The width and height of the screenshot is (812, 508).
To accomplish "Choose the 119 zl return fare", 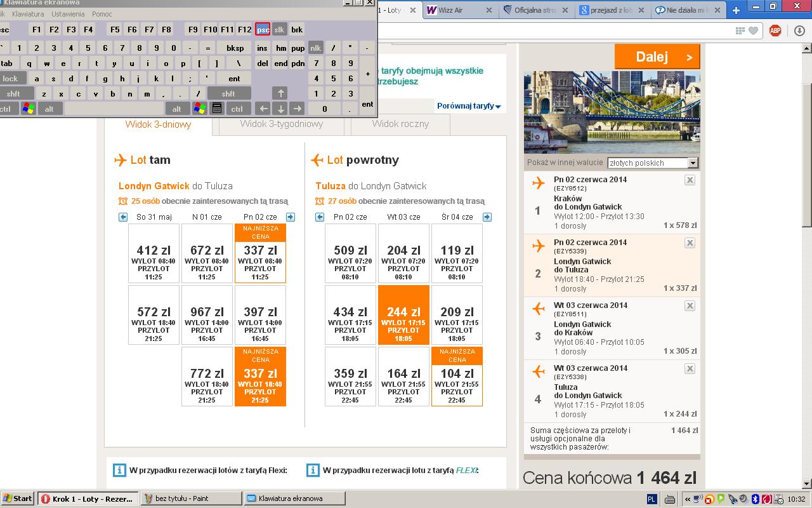I will point(457,253).
